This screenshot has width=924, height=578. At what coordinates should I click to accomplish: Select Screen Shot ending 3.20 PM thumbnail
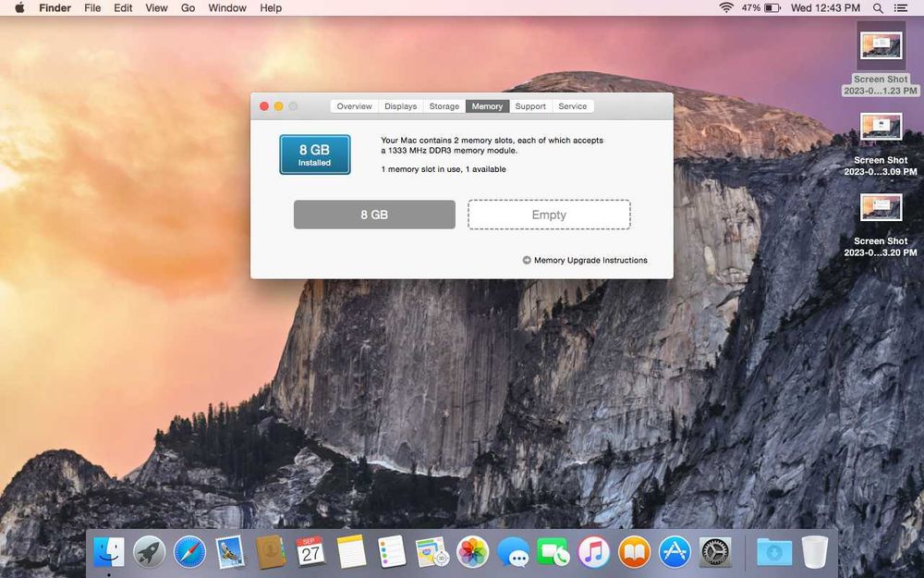tap(881, 207)
